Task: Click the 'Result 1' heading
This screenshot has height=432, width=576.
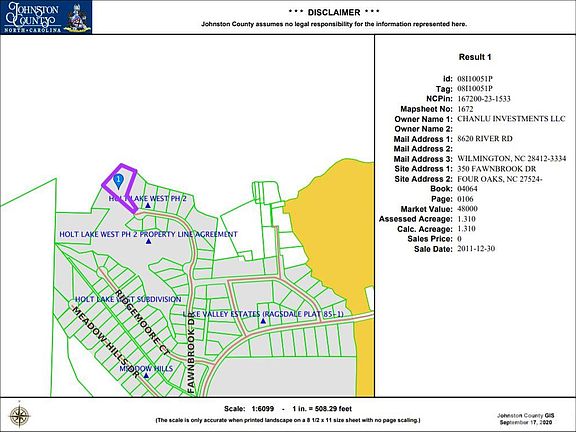Action: (475, 57)
